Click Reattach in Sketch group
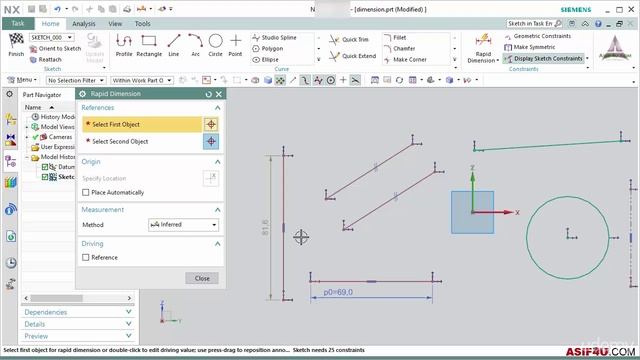Screen dimensions: 640x360 45,60
